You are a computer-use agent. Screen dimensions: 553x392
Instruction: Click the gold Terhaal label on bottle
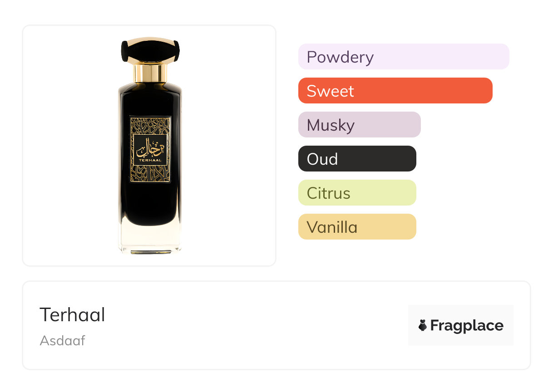click(x=150, y=149)
